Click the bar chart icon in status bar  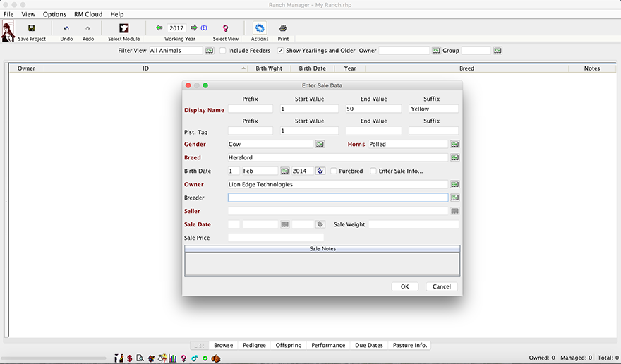172,358
